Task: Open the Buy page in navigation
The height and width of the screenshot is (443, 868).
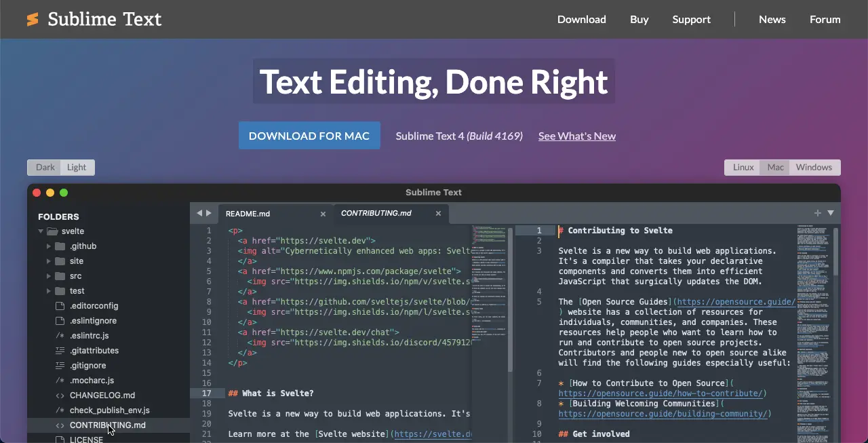Action: click(639, 20)
